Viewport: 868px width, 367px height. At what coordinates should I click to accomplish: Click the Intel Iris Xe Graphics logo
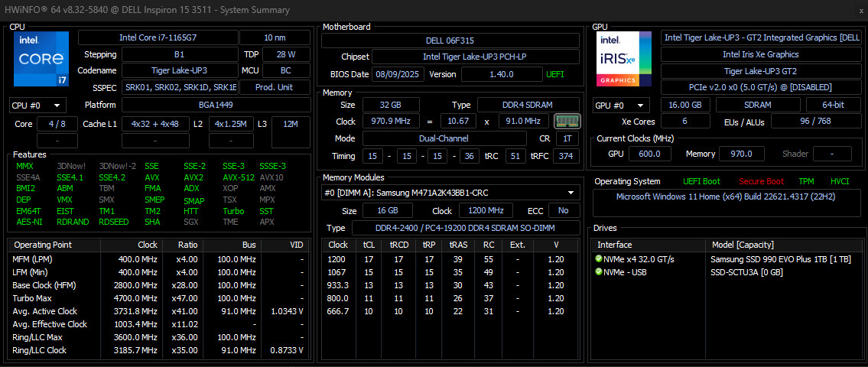tap(623, 59)
